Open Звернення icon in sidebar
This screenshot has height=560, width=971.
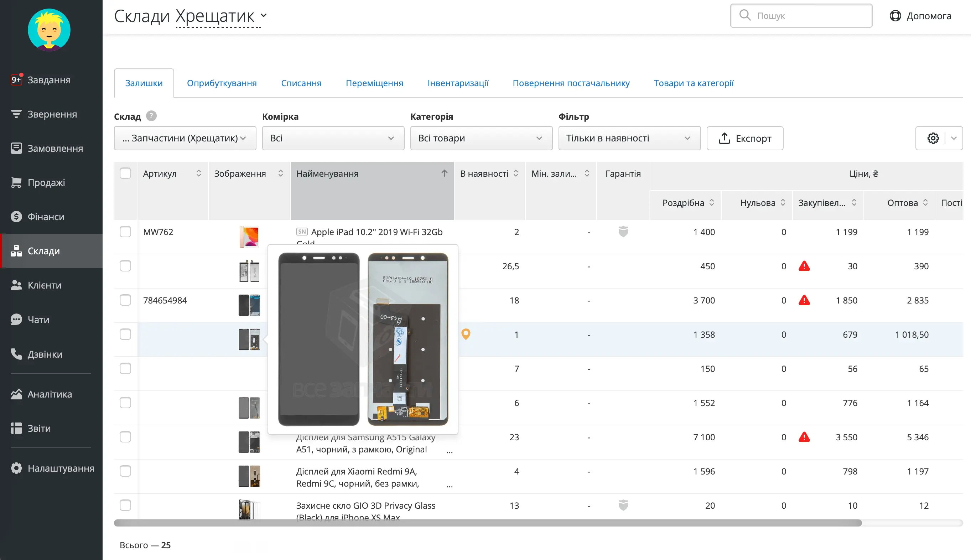[16, 114]
